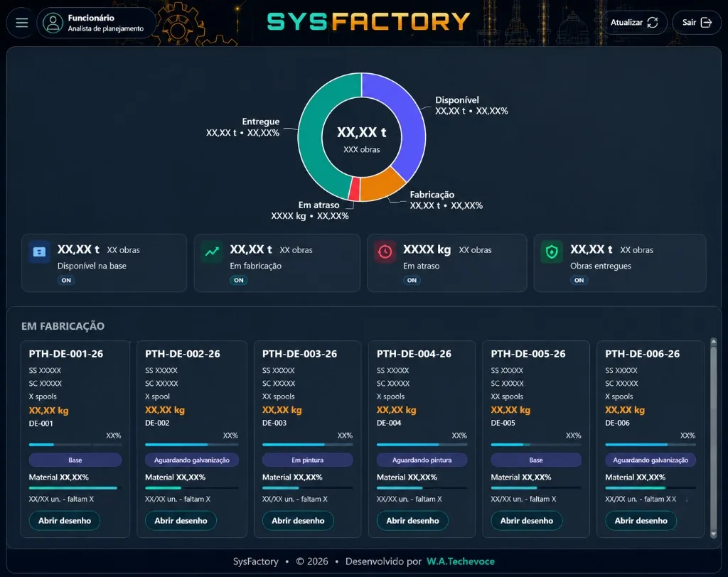Click the Em Fabricação list scrollbar
This screenshot has height=577, width=728.
714,438
